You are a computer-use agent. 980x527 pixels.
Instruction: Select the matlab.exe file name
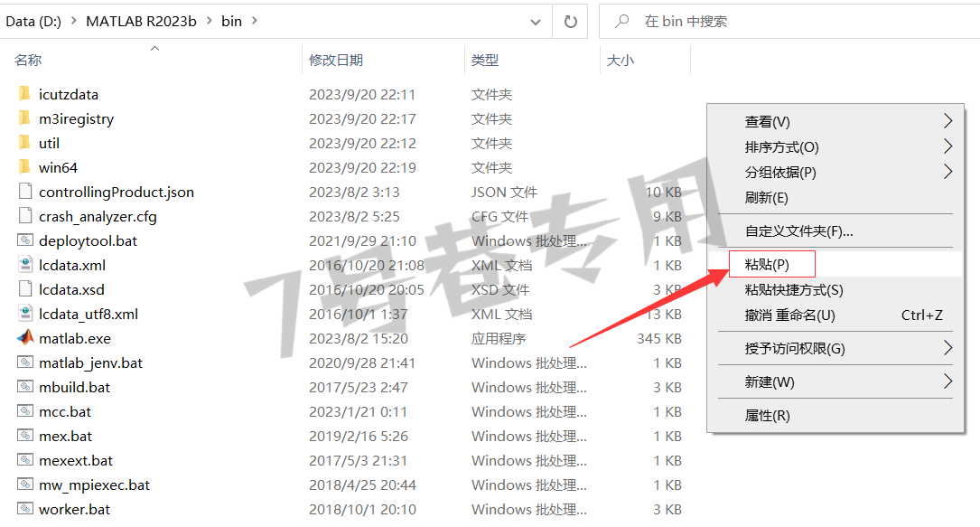[x=75, y=338]
